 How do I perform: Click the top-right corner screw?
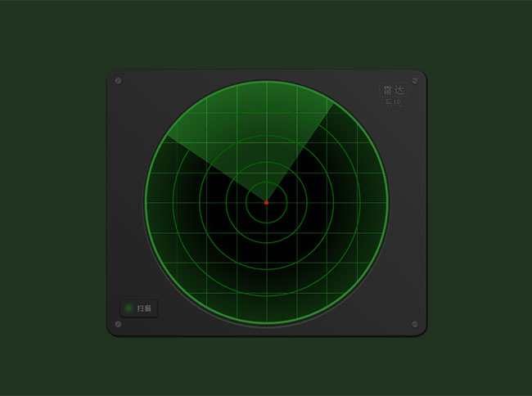tap(415, 81)
